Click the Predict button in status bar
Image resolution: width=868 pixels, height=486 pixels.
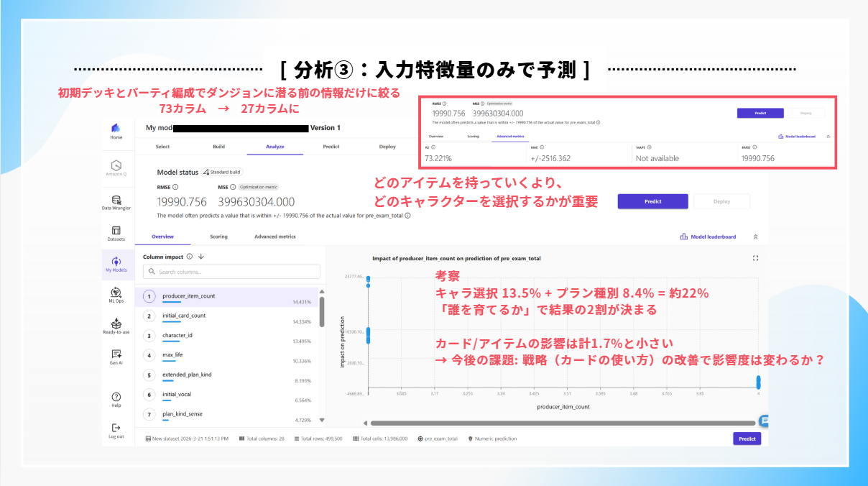tap(747, 439)
